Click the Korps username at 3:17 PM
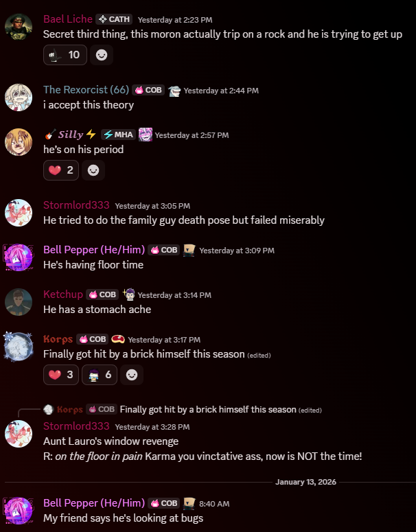The height and width of the screenshot is (532, 416). coord(58,339)
